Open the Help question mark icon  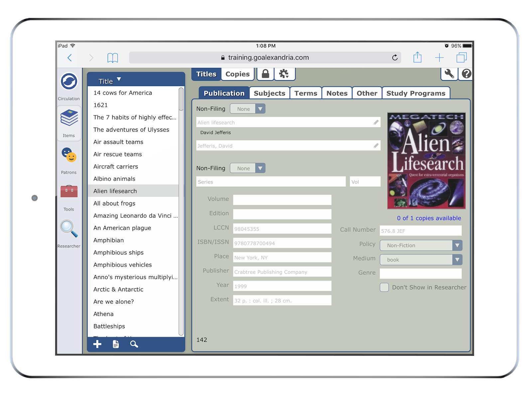465,74
